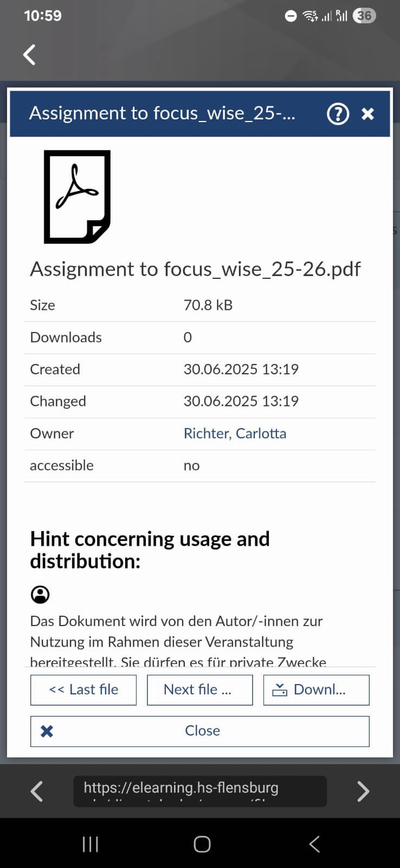Image resolution: width=400 pixels, height=868 pixels.
Task: Tap the battery level indicator showing 36
Action: [364, 16]
